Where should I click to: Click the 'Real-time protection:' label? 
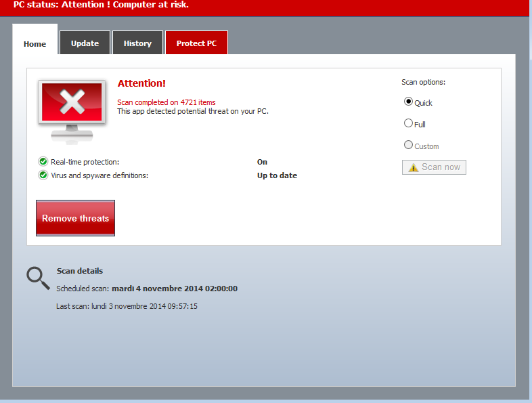(x=85, y=162)
